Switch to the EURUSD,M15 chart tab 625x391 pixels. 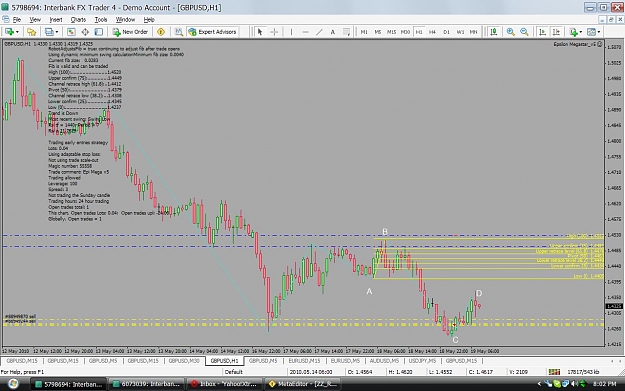coord(305,361)
